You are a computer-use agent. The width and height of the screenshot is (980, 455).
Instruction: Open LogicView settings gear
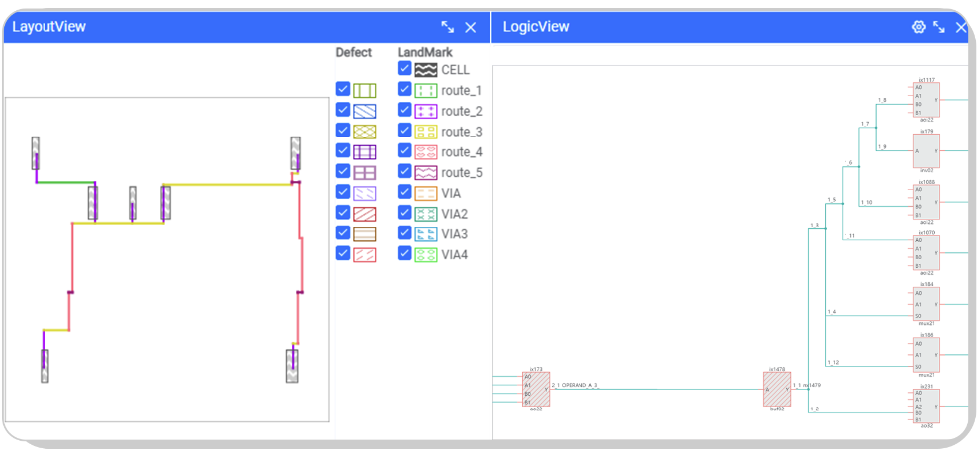coord(917,27)
